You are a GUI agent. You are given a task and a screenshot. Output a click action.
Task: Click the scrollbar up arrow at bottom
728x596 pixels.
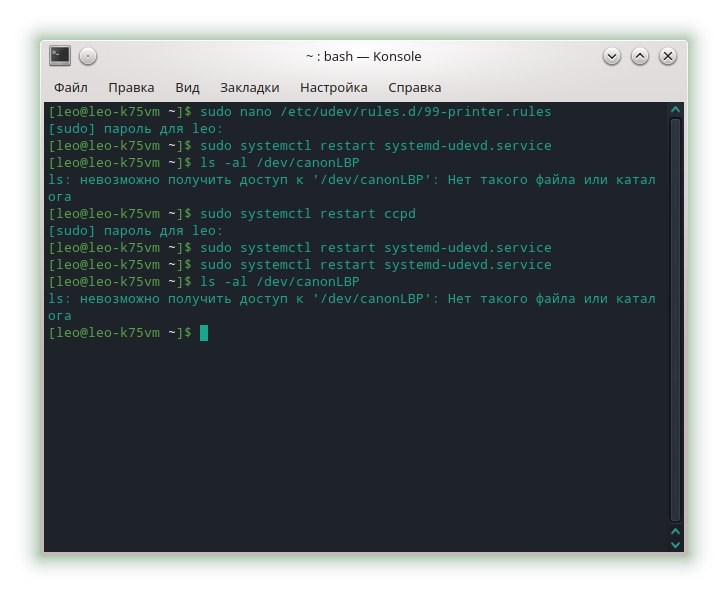coord(676,531)
